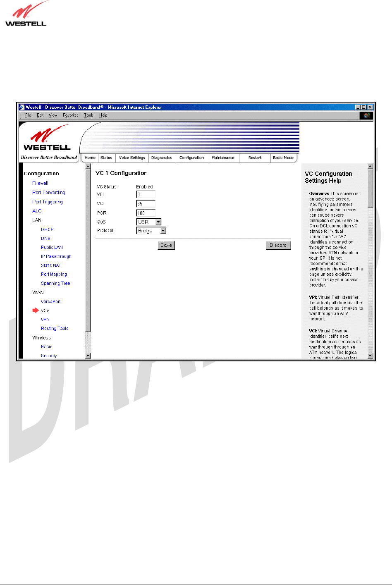Click the Westell logo in the page header
This screenshot has height=585, width=392.
coord(47,138)
